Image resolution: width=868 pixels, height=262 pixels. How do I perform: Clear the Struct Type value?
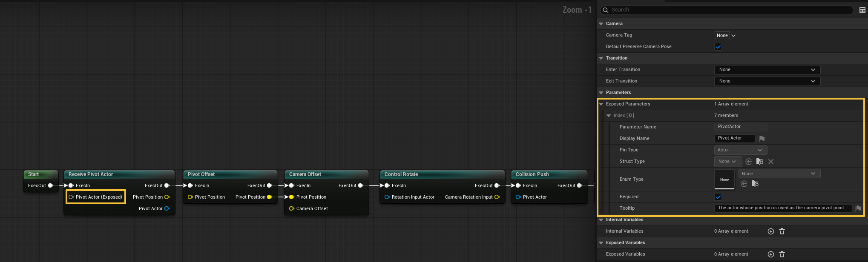point(771,162)
